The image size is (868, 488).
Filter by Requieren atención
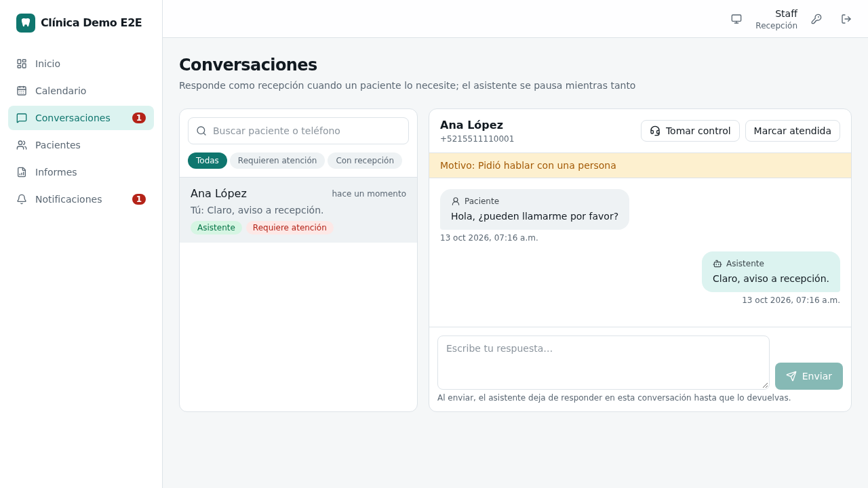[x=277, y=161]
